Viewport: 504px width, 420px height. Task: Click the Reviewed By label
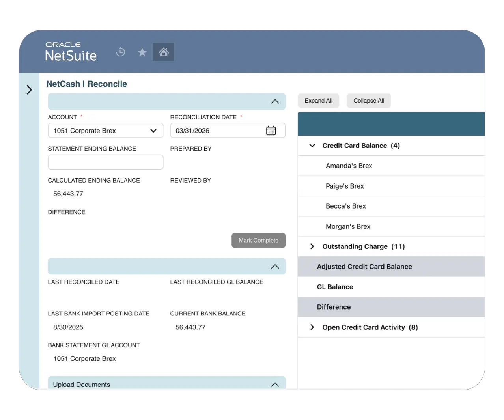190,180
